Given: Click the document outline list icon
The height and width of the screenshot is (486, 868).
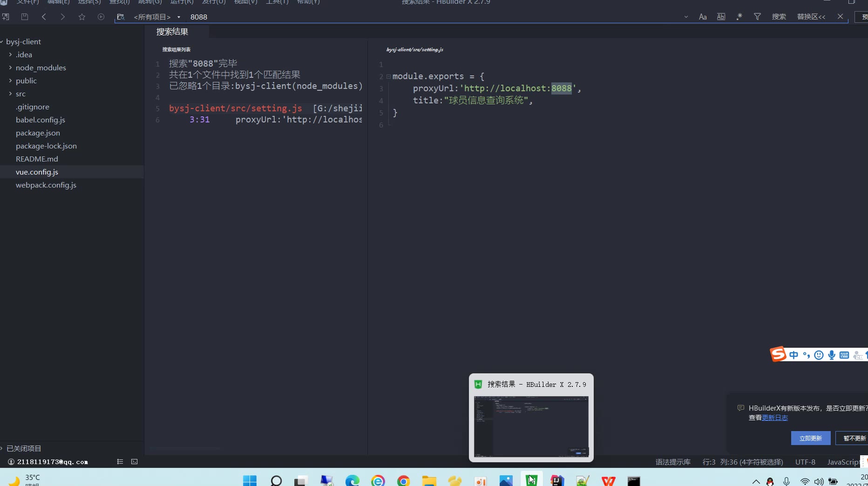Looking at the screenshot, I should point(120,462).
